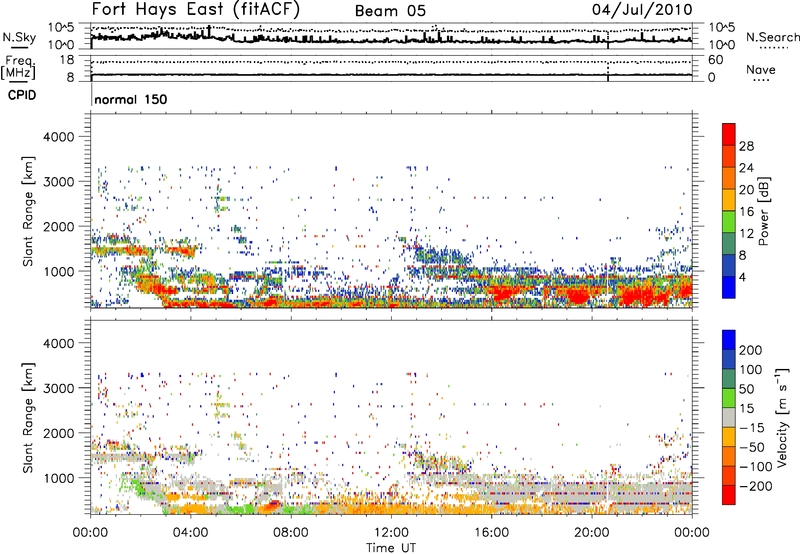This screenshot has width=800, height=554.
Task: Click the "16:00" time tick label
Action: pyautogui.click(x=491, y=533)
